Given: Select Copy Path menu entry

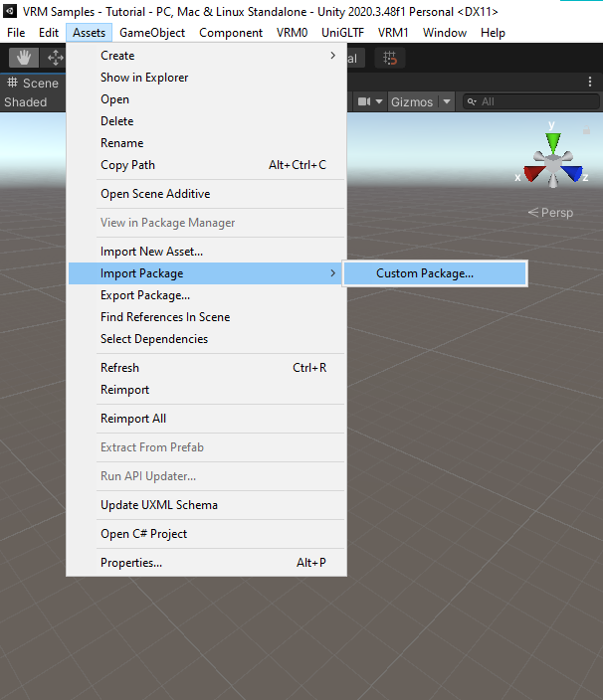Looking at the screenshot, I should click(206, 165).
